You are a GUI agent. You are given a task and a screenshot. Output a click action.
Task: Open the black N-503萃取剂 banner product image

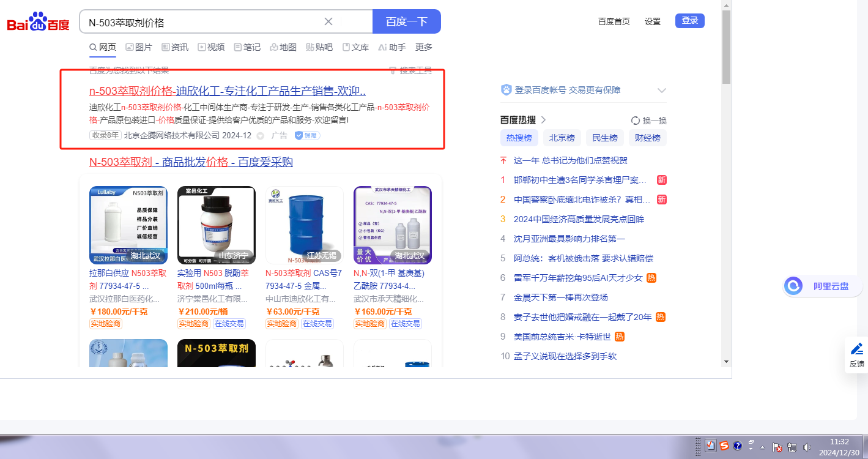coord(217,353)
